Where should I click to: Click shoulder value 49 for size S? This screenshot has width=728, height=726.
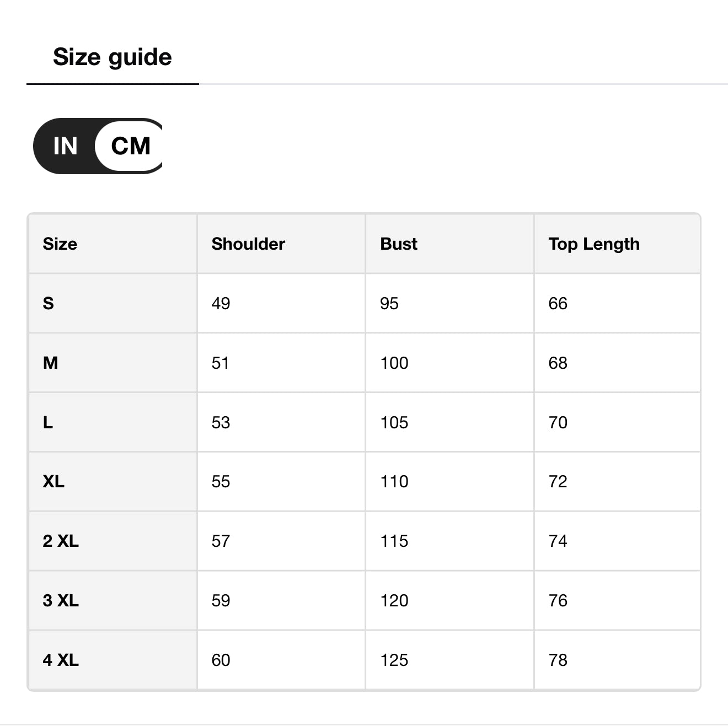point(221,303)
